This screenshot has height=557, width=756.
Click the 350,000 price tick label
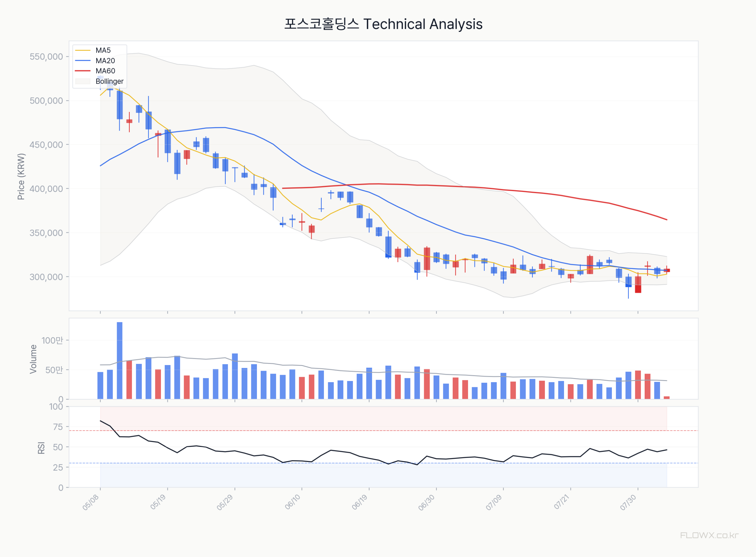click(x=46, y=233)
